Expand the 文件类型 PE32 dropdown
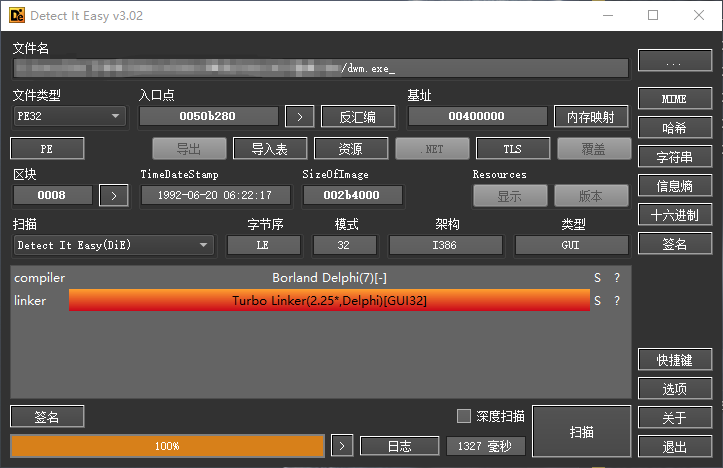The height and width of the screenshot is (468, 723). pos(69,116)
